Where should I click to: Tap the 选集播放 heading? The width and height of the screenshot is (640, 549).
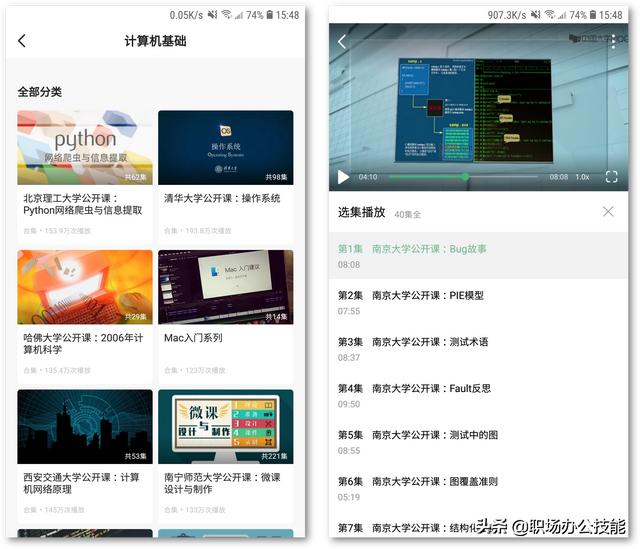pos(362,212)
